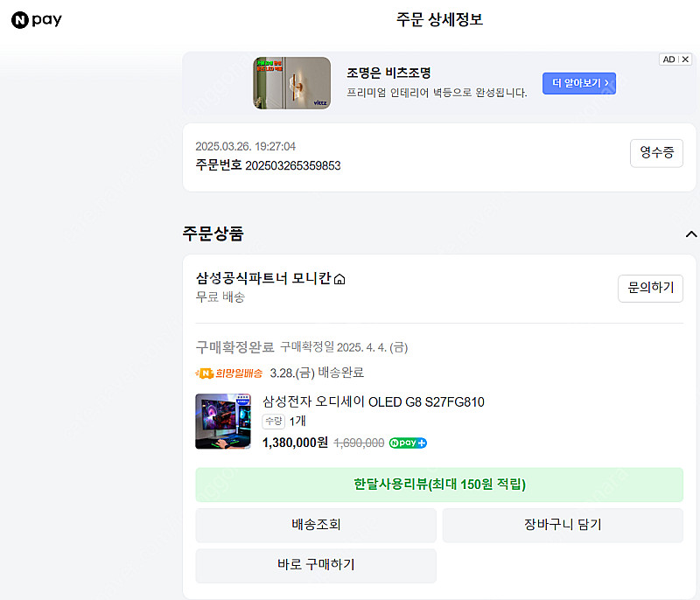Close the ad banner with X
This screenshot has width=700, height=600.
coord(685,59)
